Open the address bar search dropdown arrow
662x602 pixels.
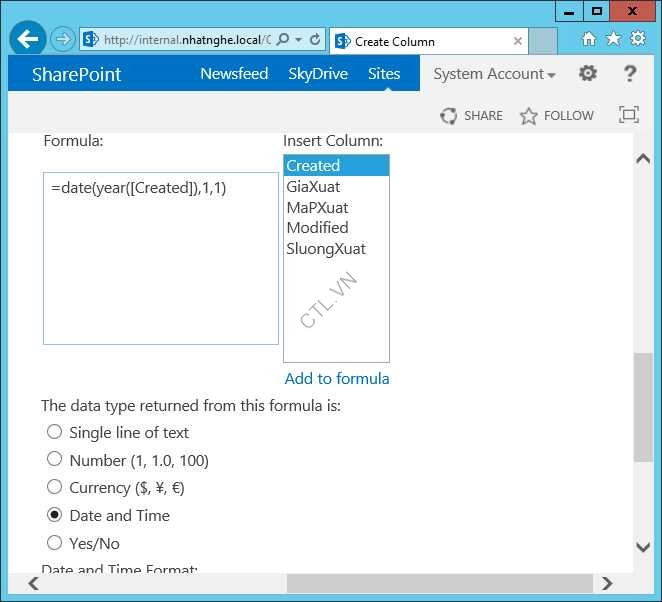(299, 40)
